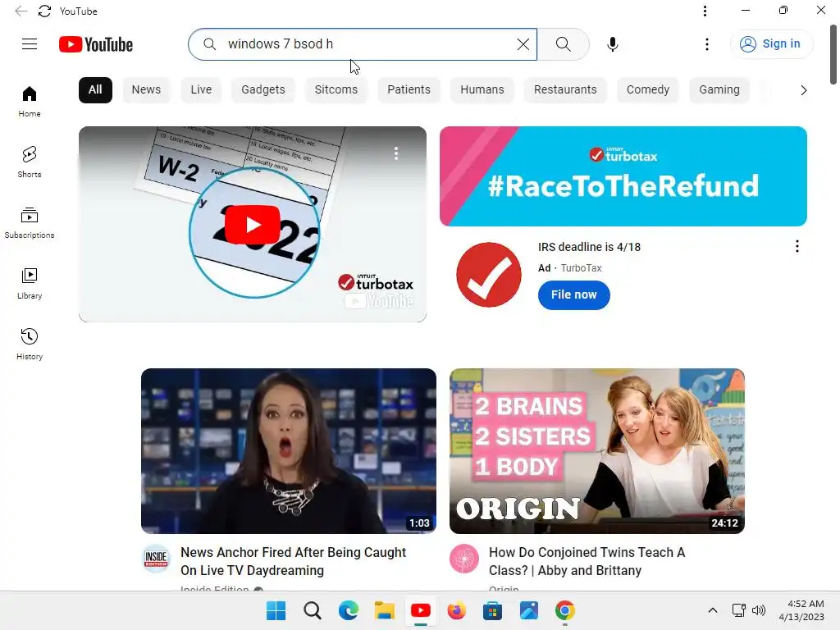
Task: Click News Anchor Fired video title
Action: (293, 561)
